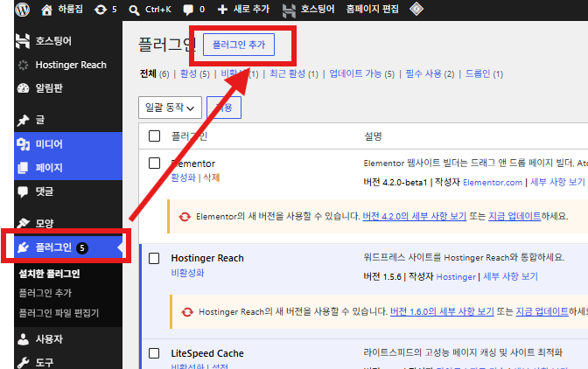
Task: Filter plugins by 업데이트 가능 (5)
Action: 362,73
